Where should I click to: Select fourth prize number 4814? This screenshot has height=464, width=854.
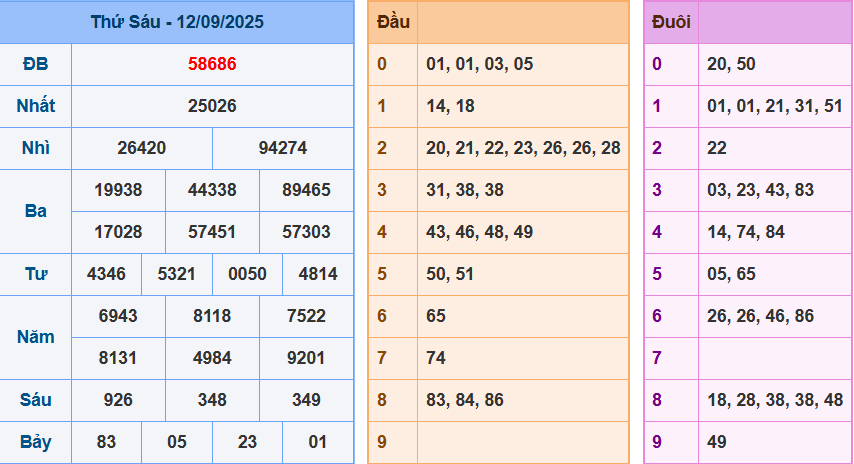tap(318, 273)
